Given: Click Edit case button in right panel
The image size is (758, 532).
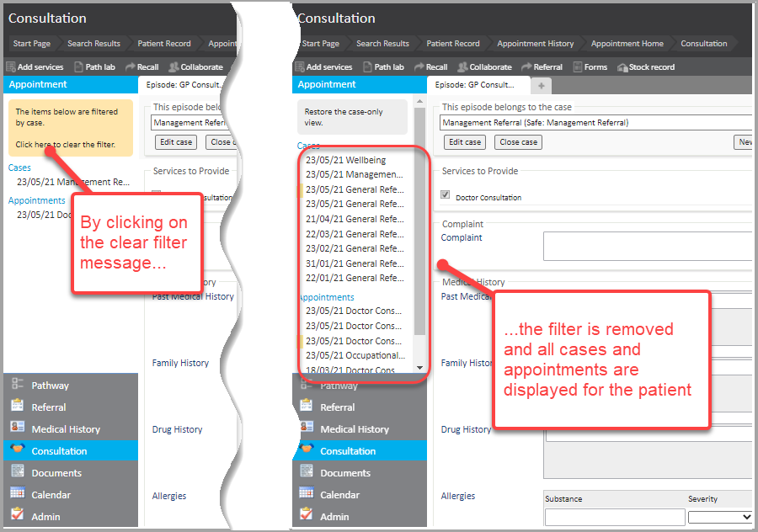Looking at the screenshot, I should [463, 142].
